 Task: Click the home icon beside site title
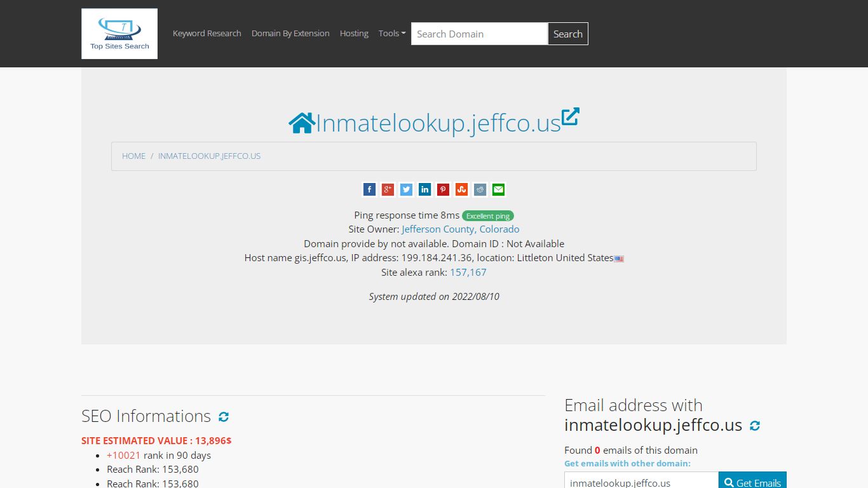(302, 123)
